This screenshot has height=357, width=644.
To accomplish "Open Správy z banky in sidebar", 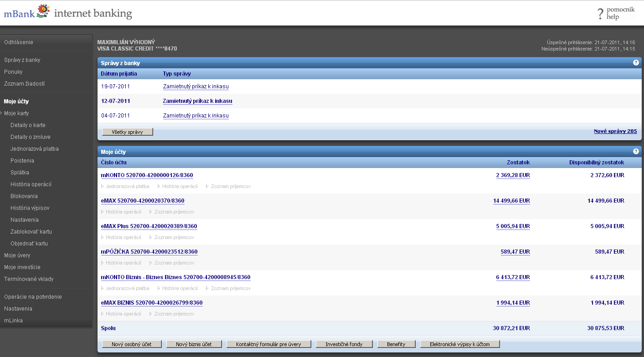I will pyautogui.click(x=22, y=60).
